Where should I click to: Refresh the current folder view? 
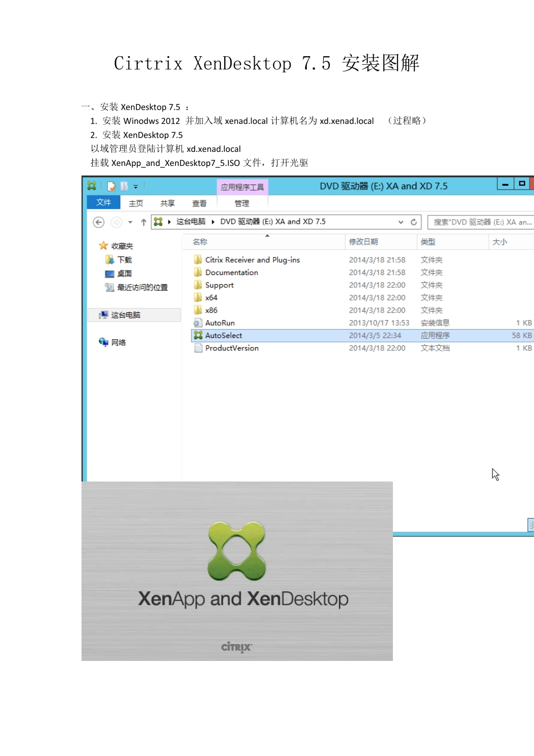pyautogui.click(x=414, y=222)
